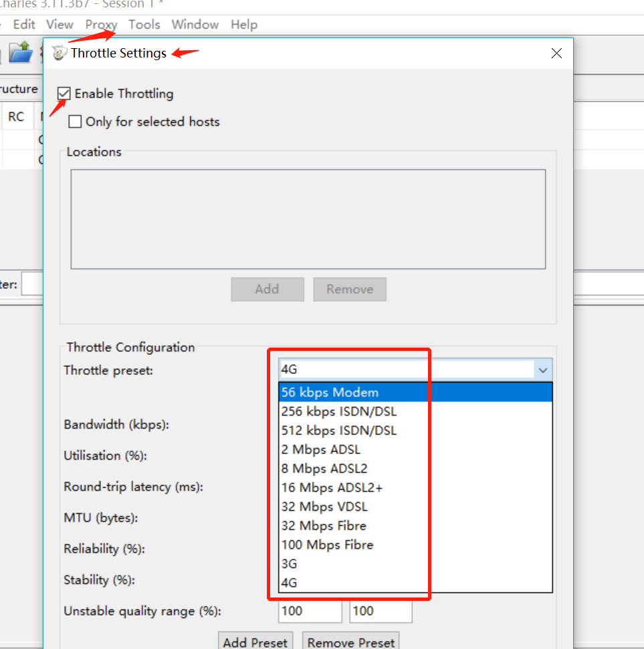Collapse the Throttle preset dropdown arrow
This screenshot has height=649, width=644.
(x=543, y=370)
